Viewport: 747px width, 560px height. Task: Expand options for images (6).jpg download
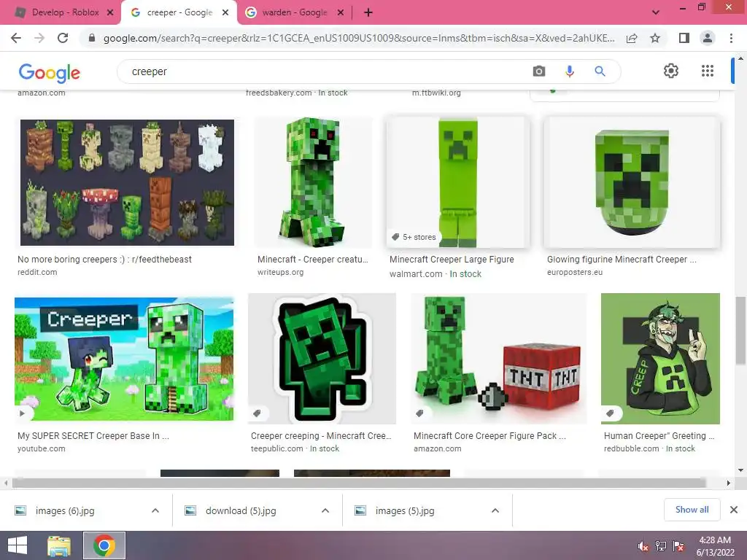tap(155, 510)
